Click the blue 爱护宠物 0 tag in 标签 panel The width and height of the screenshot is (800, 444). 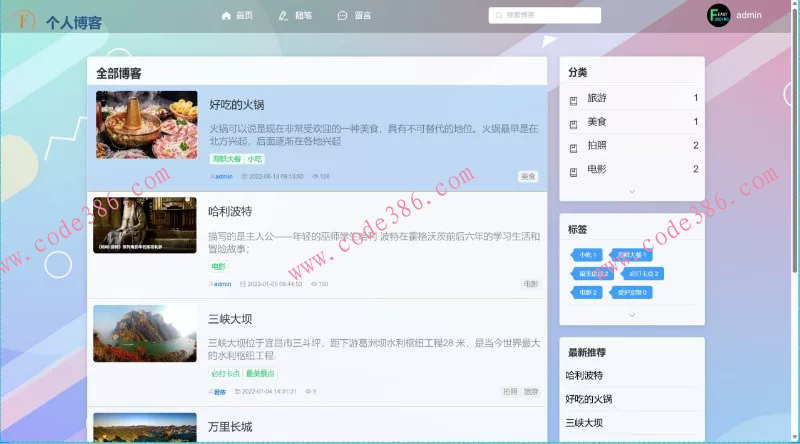coord(632,292)
